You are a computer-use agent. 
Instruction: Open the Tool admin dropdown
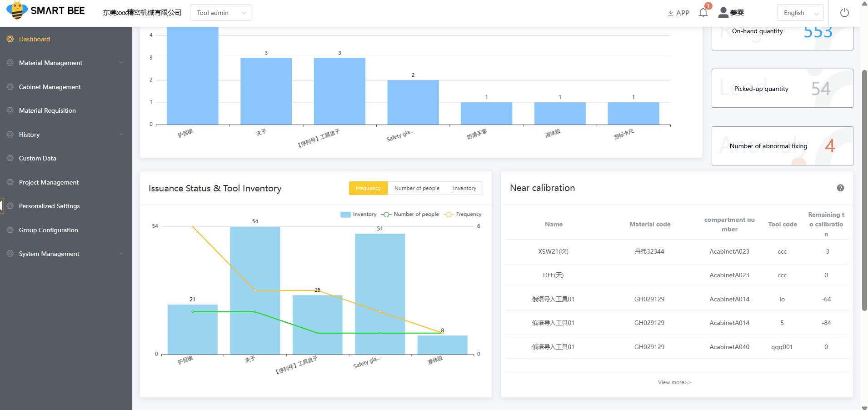[220, 13]
